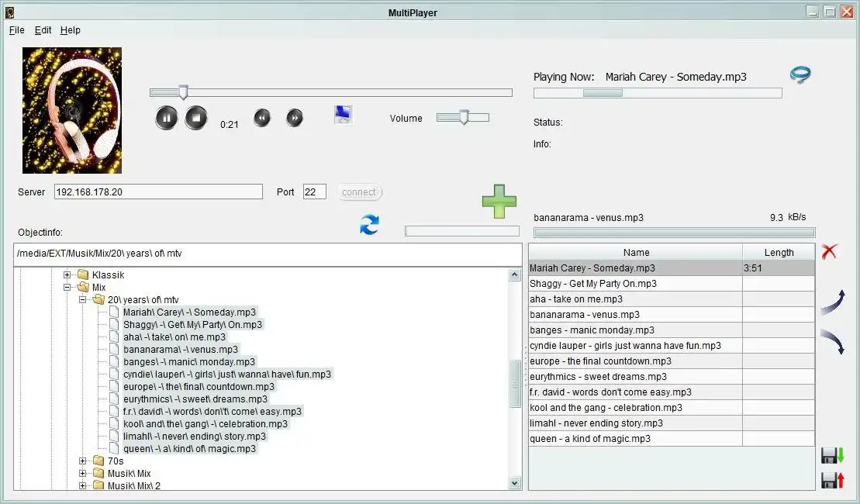This screenshot has width=860, height=504.
Task: Expand the Musik\ Mix\ 2 folder
Action: (x=83, y=485)
